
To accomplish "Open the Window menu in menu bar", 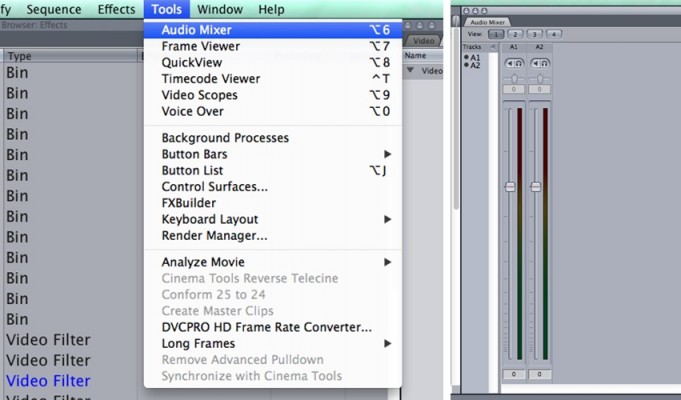I will [x=220, y=9].
